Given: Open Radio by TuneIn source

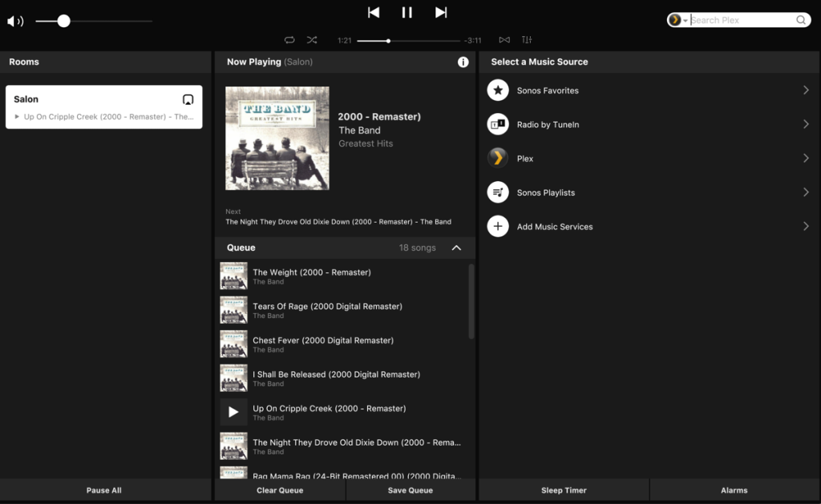Looking at the screenshot, I should (x=649, y=124).
